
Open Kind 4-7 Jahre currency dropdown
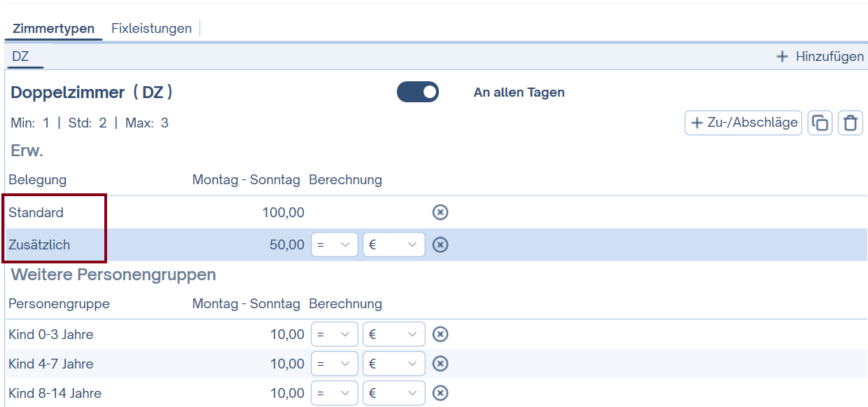(393, 364)
